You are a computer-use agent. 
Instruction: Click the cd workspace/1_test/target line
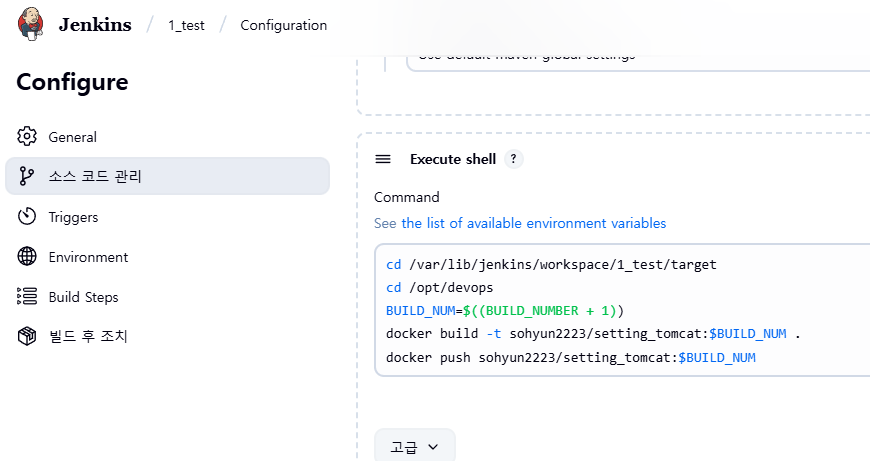tap(551, 265)
